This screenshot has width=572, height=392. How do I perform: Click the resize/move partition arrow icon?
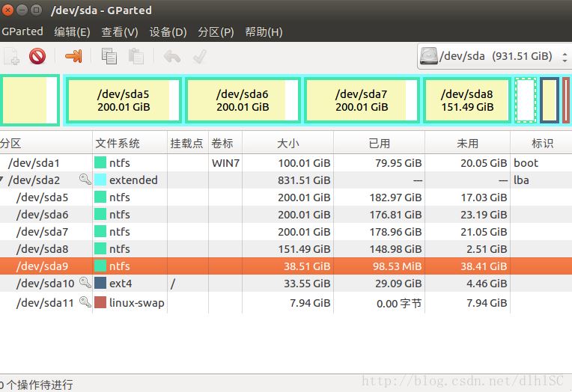coord(73,56)
